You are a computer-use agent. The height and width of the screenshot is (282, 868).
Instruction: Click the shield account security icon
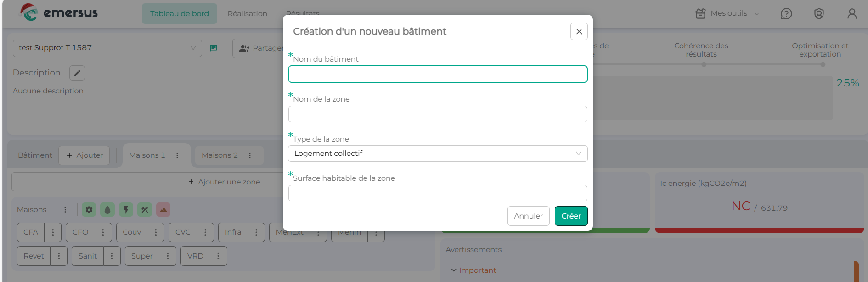click(819, 14)
